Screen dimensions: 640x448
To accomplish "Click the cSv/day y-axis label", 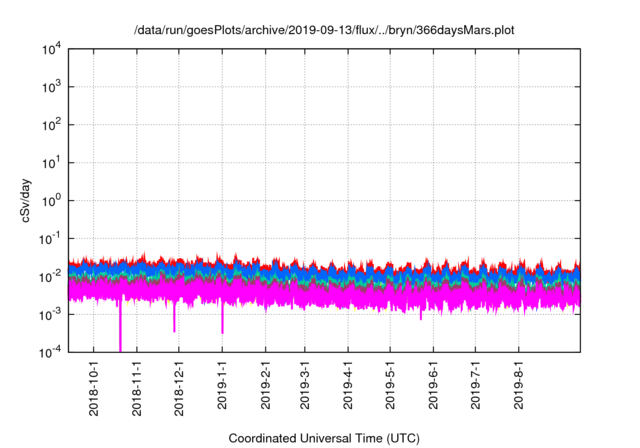I will [32, 200].
